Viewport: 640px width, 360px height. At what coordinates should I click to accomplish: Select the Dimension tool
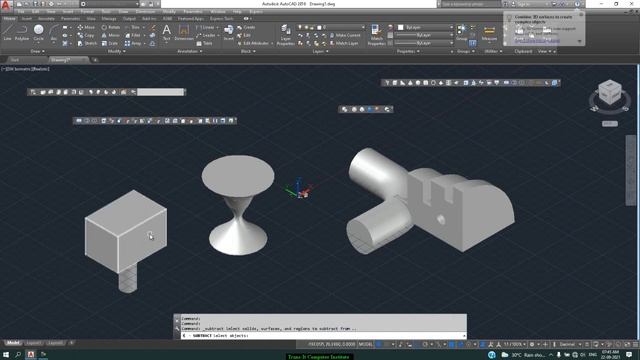click(184, 33)
